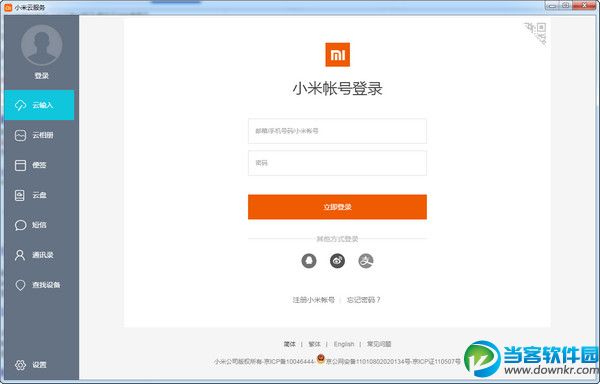Open the 短信 messages section
Image resolution: width=600 pixels, height=384 pixels.
coord(39,225)
